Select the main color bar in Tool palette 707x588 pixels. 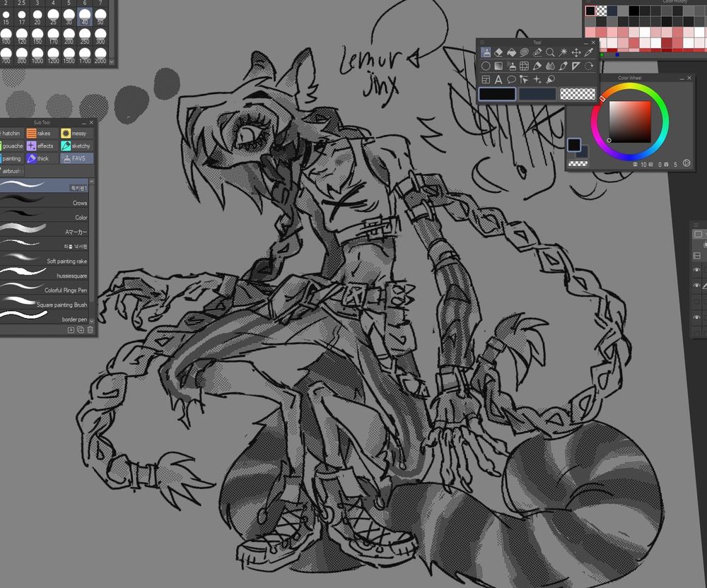[497, 94]
